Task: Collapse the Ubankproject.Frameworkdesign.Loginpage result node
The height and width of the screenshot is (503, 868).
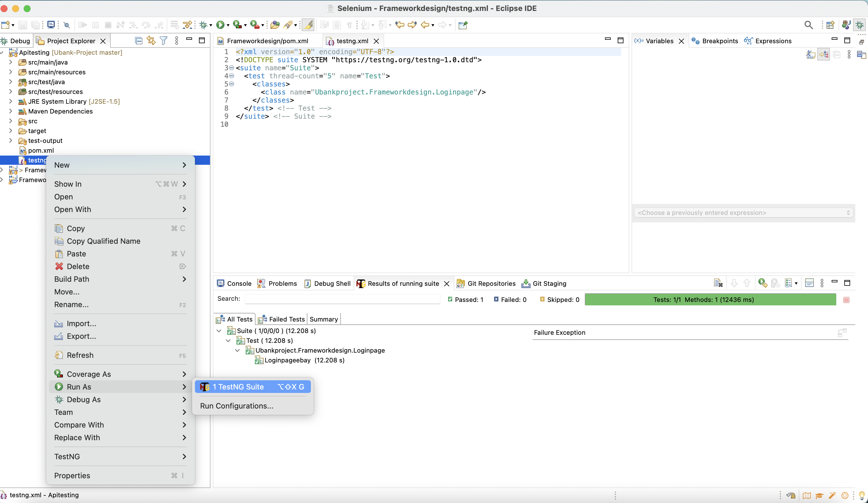Action: [237, 350]
